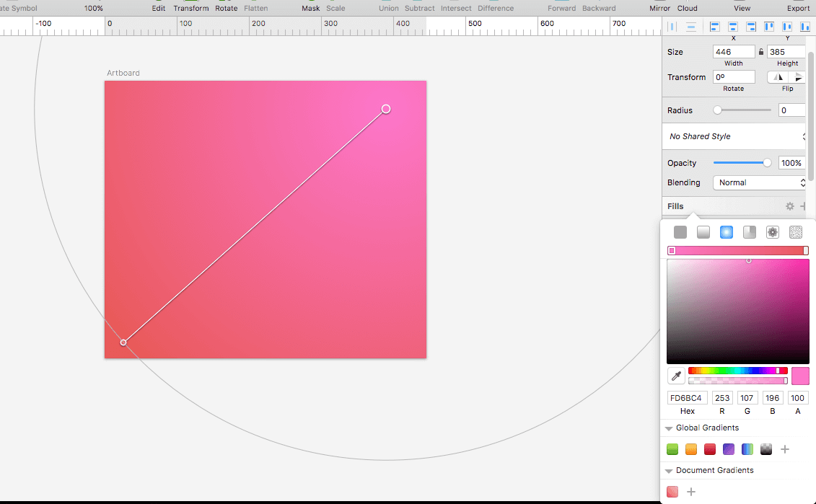Screen dimensions: 816x504
Task: Apply the pink document gradient
Action: pos(672,492)
